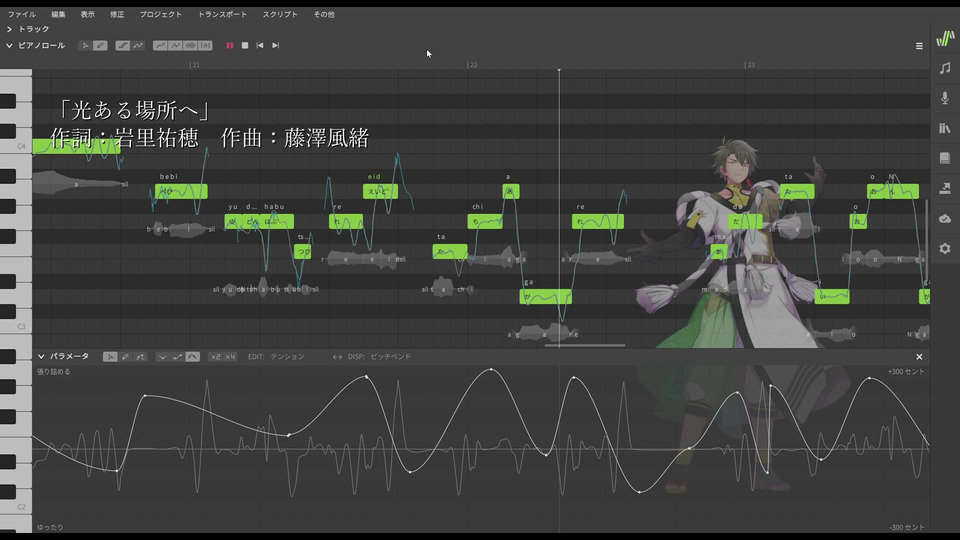Collapse the ピアノロール section

click(x=9, y=45)
